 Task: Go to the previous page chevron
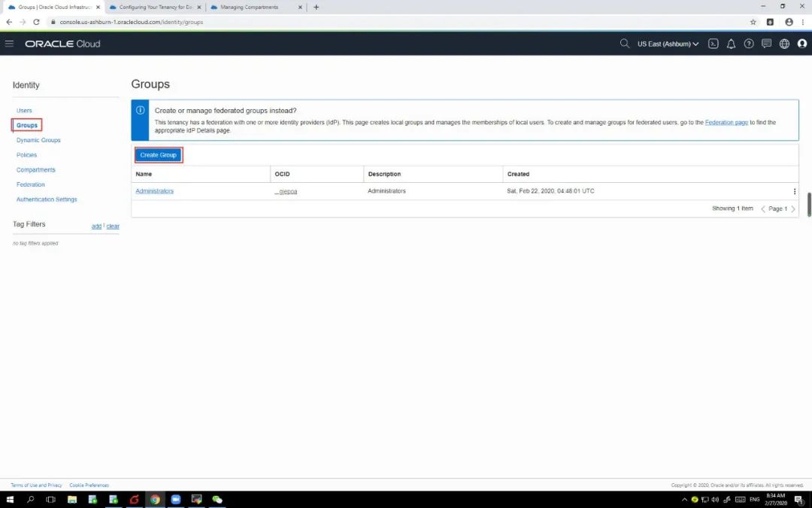point(763,209)
